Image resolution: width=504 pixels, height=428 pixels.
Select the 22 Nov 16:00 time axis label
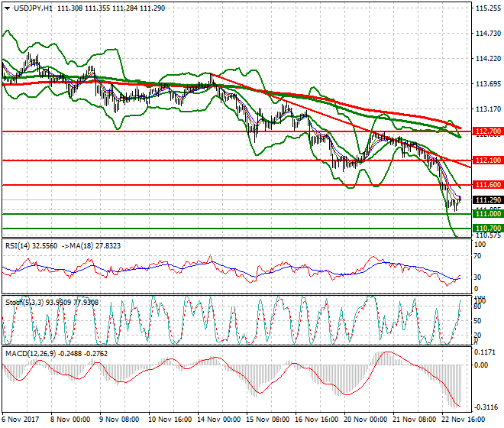point(463,420)
